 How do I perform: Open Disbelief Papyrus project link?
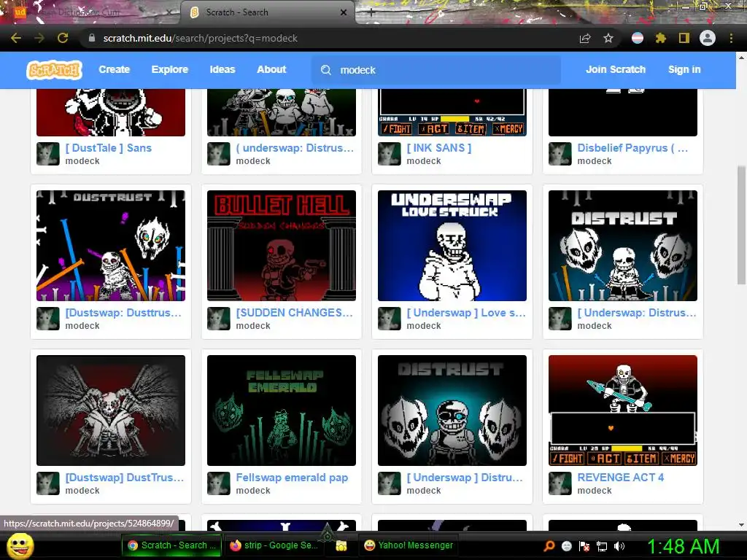coord(632,148)
